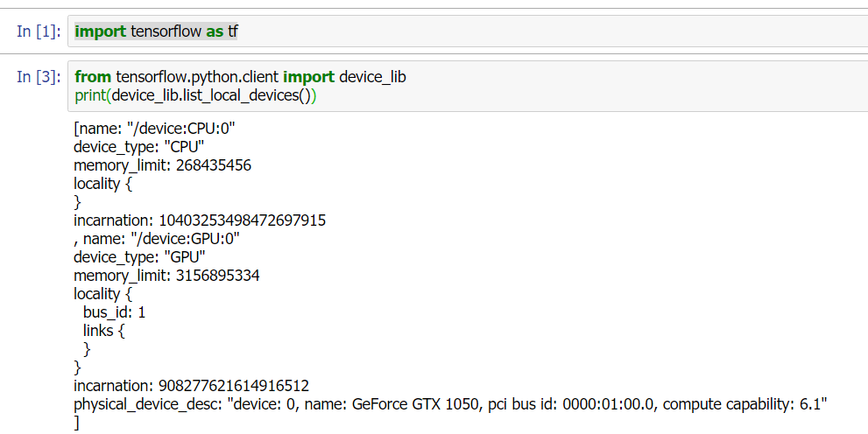The width and height of the screenshot is (868, 434).
Task: Select the In [1] cell prompt
Action: pos(39,31)
